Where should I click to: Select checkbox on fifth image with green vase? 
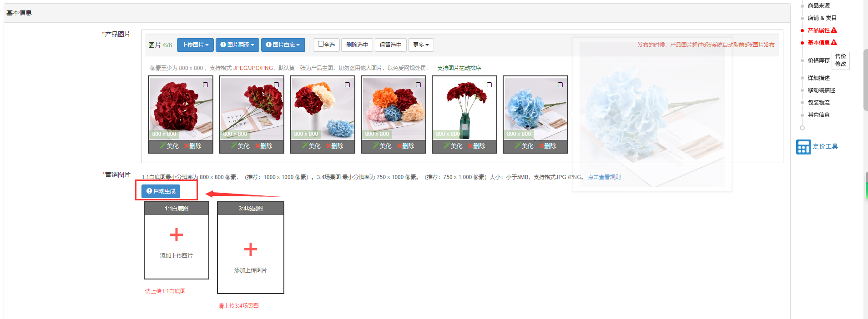(490, 85)
